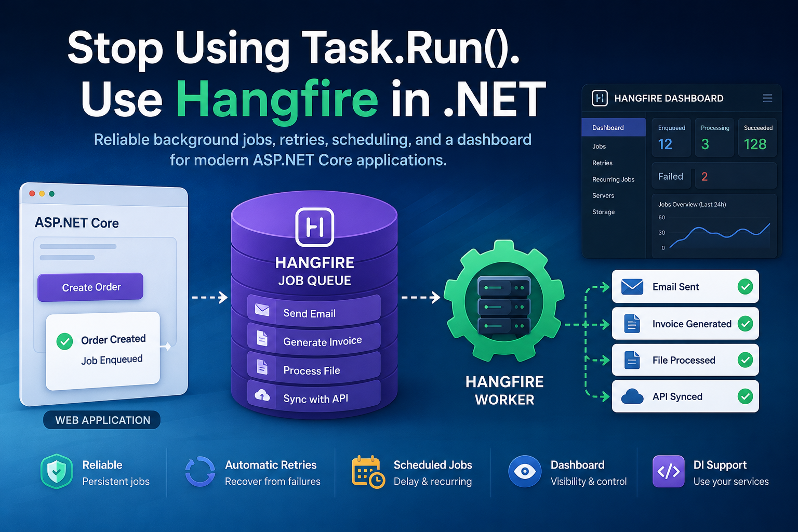Click the HANGFIRE JOB QUEUE heading
This screenshot has height=532, width=798.
(x=315, y=271)
